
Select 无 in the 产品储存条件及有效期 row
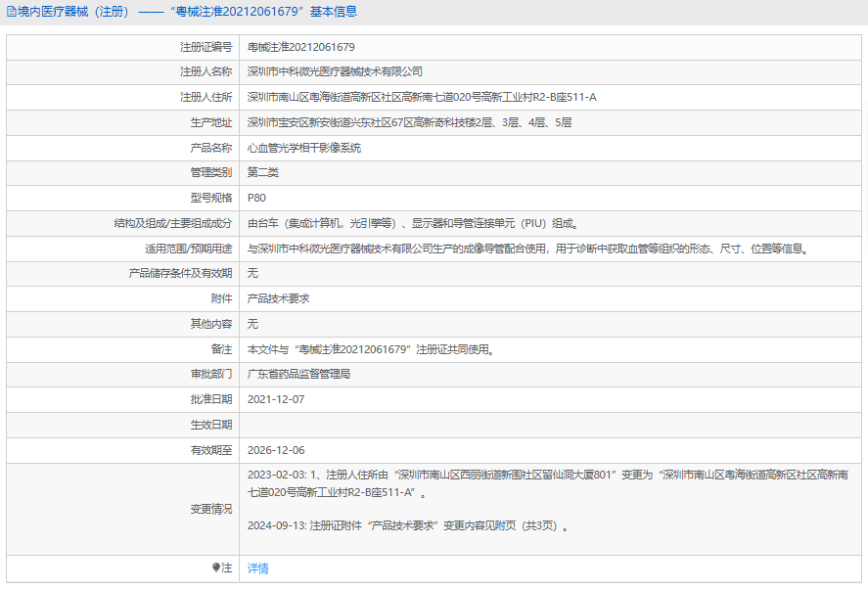252,273
